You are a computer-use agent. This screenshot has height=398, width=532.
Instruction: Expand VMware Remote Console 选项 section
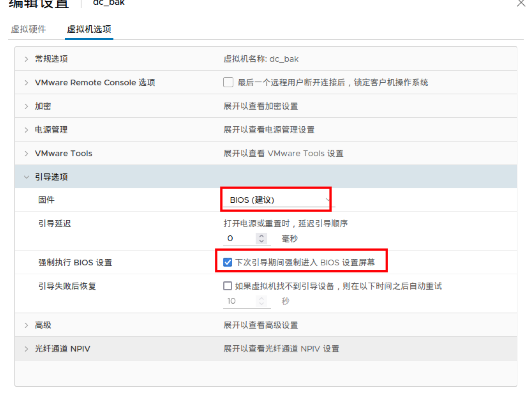pos(26,83)
